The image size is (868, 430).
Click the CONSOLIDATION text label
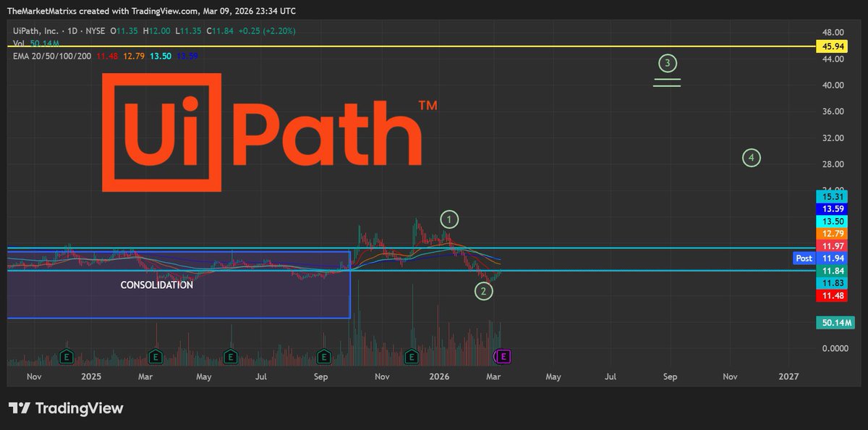156,285
